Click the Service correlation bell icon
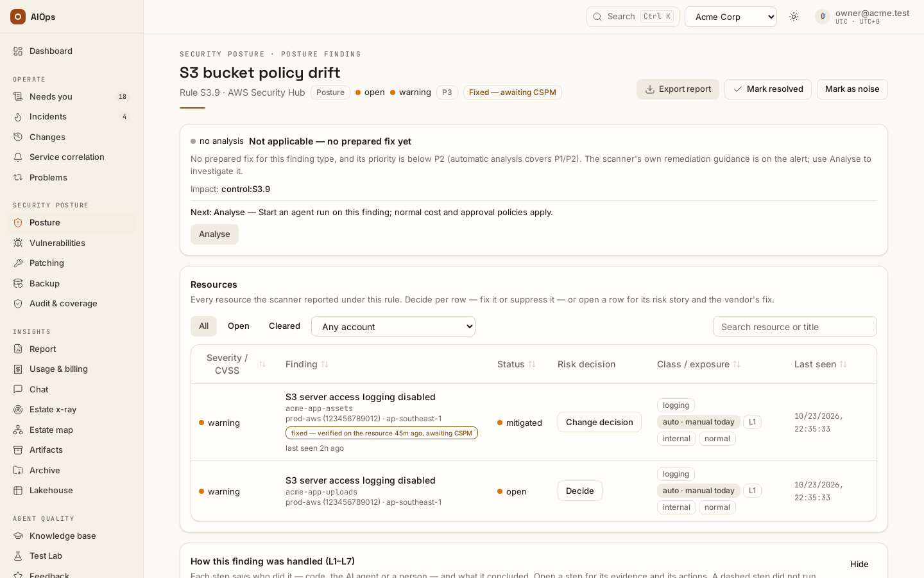924x578 pixels. [18, 157]
